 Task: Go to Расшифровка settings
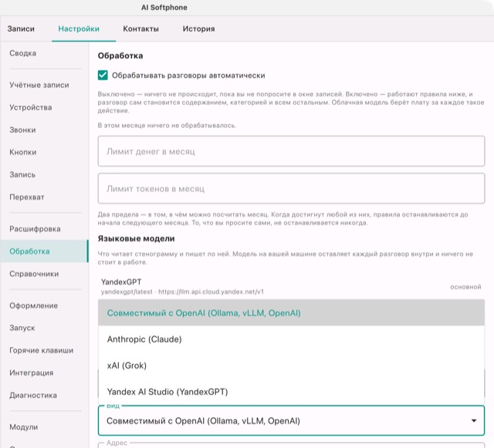pos(35,229)
